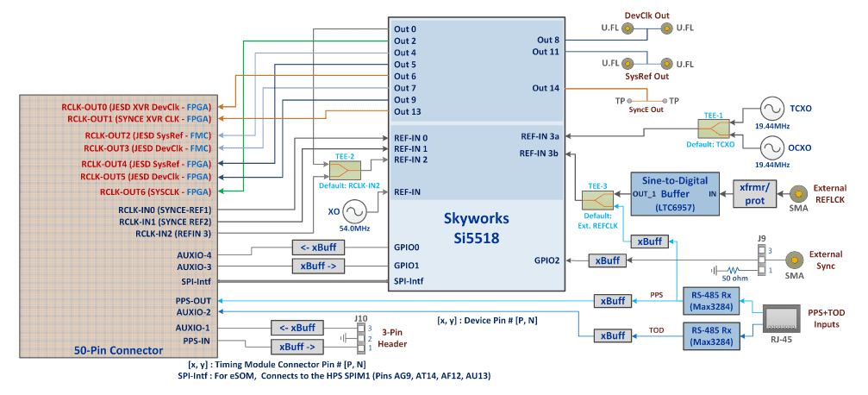868x395 pixels.
Task: Select the 50 ohm resistor symbol
Action: point(733,271)
